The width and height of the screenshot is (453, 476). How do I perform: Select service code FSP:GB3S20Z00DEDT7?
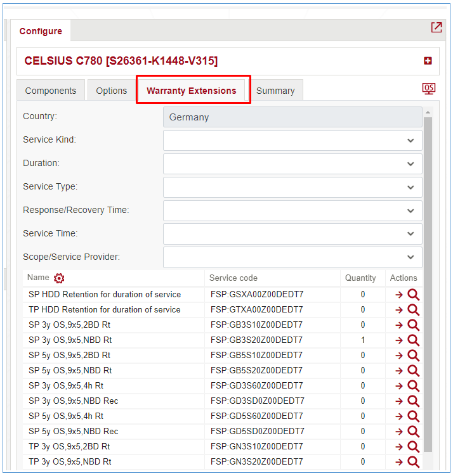click(x=256, y=340)
